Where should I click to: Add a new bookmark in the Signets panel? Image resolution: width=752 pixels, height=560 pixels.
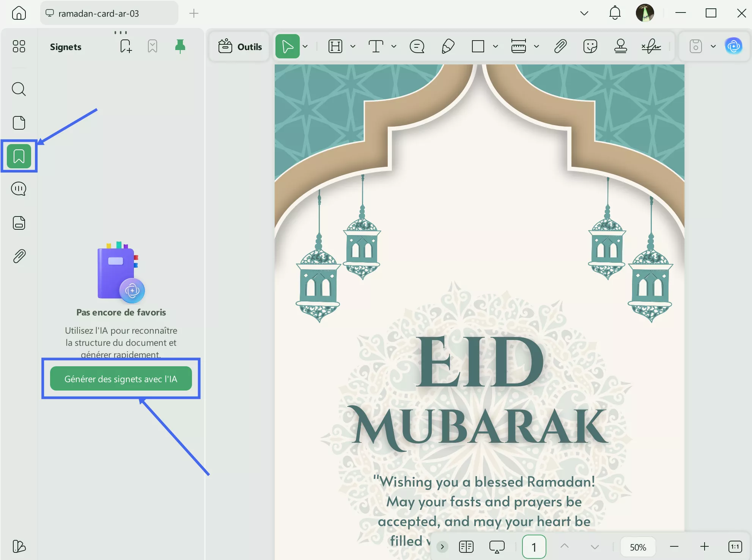[126, 47]
